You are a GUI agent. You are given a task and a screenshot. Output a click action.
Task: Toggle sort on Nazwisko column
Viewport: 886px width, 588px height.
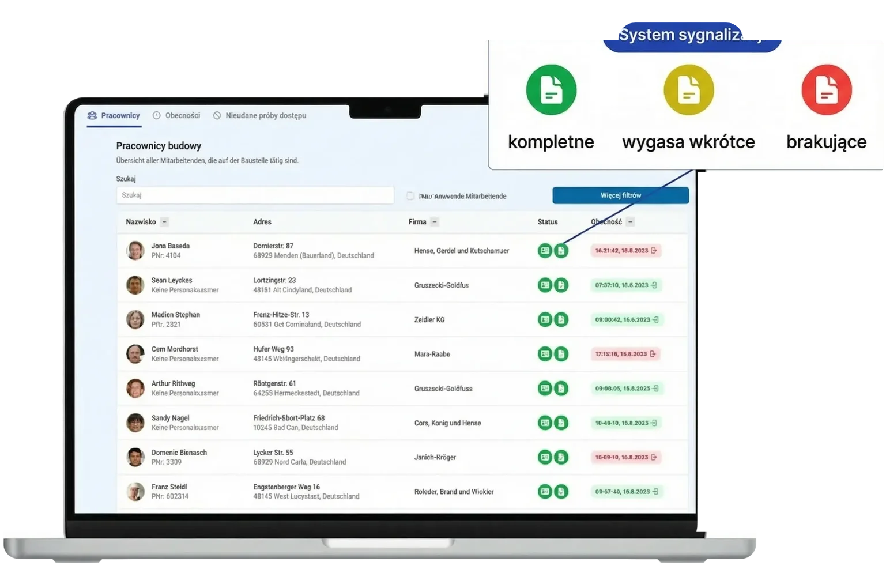(x=164, y=222)
